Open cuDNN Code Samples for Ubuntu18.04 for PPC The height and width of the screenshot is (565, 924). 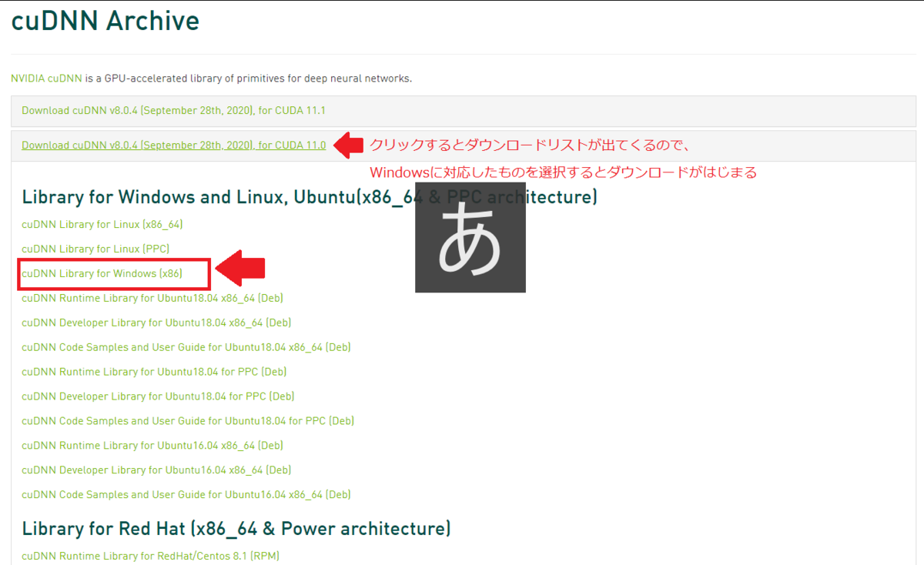188,421
